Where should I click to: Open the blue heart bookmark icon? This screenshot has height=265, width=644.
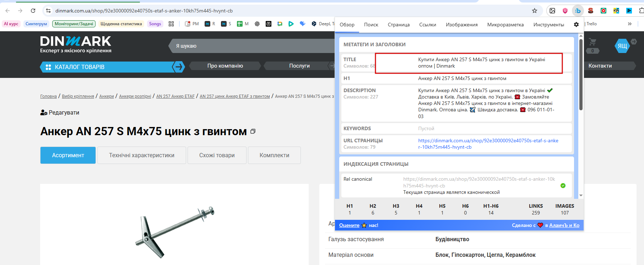[x=302, y=24]
